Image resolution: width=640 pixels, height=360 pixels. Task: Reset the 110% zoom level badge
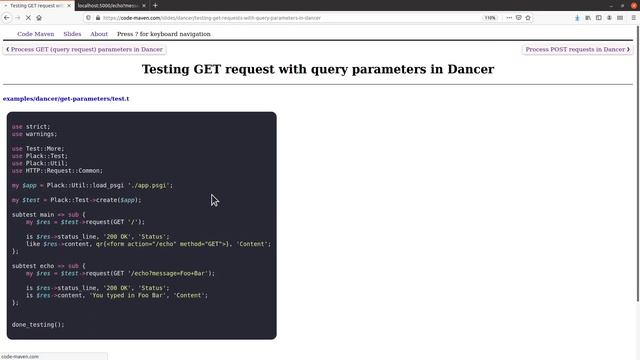[489, 18]
